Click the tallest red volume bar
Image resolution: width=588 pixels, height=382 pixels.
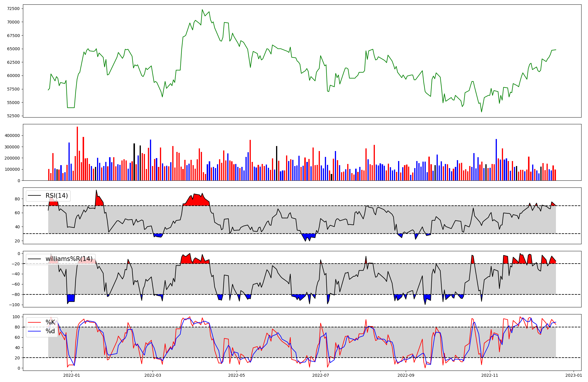pyautogui.click(x=77, y=154)
